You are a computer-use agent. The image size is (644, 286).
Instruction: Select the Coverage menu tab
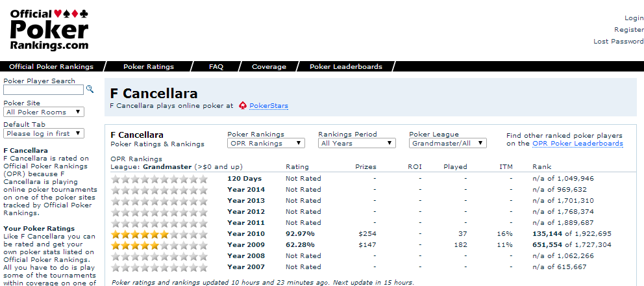pyautogui.click(x=269, y=67)
